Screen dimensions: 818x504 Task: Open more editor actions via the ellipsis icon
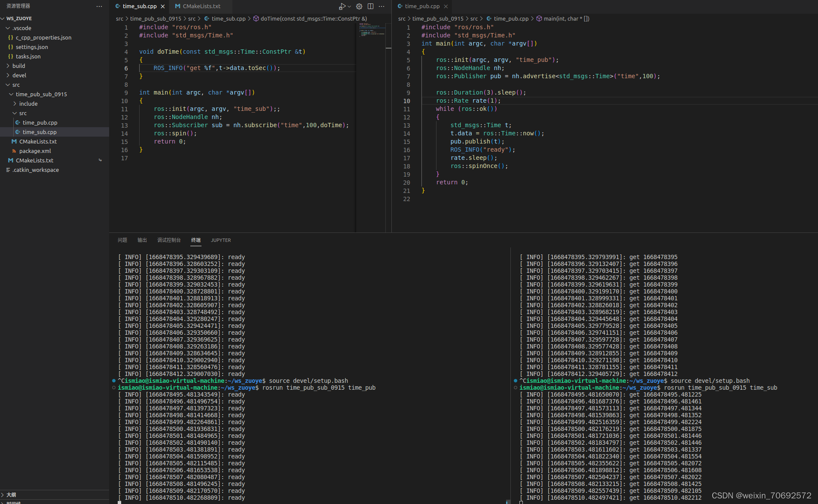382,6
